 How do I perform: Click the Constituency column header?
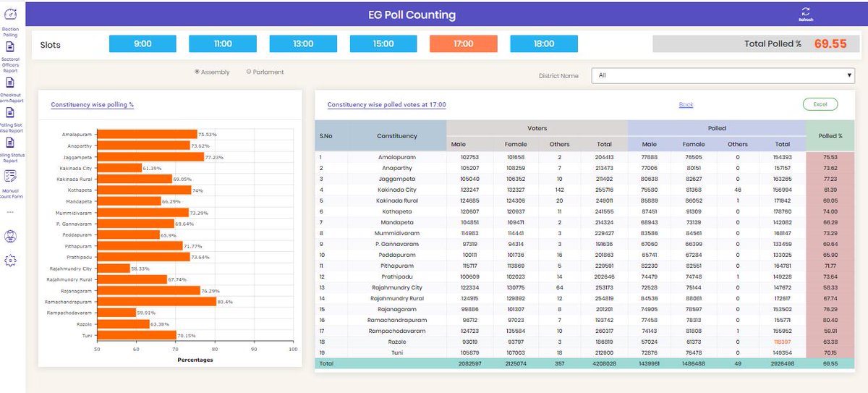point(397,136)
